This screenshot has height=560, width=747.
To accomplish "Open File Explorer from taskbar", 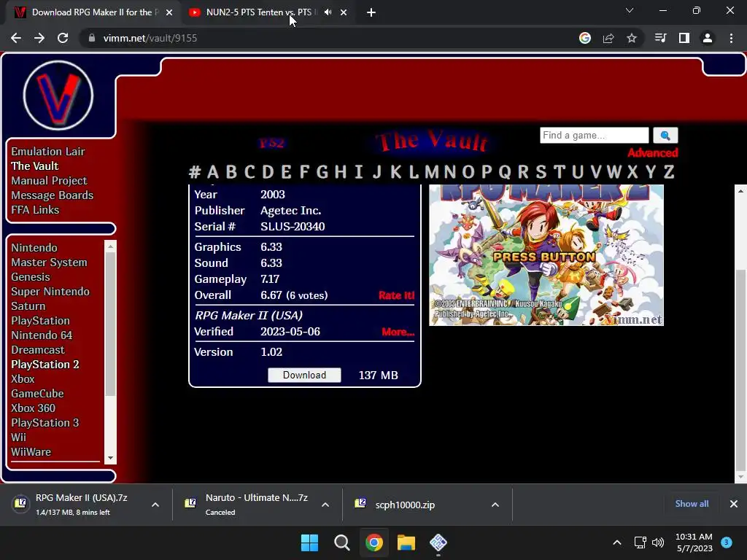I will pyautogui.click(x=406, y=542).
